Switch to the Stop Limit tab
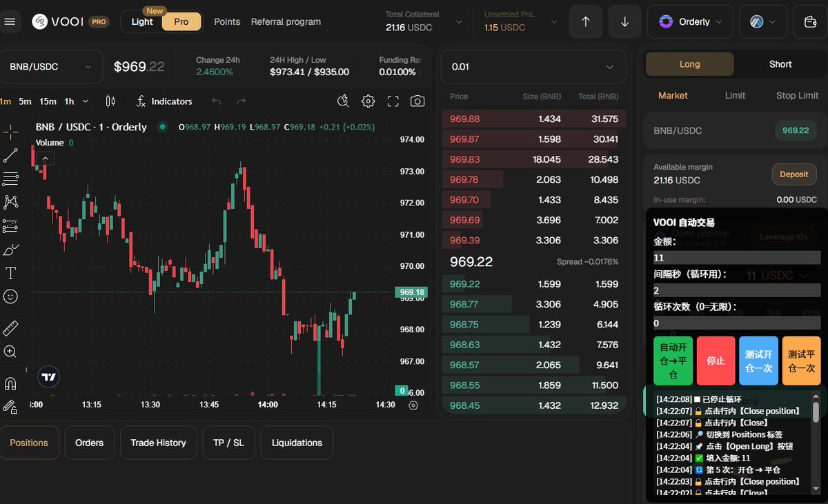Screen dimensions: 828x504 (797, 95)
